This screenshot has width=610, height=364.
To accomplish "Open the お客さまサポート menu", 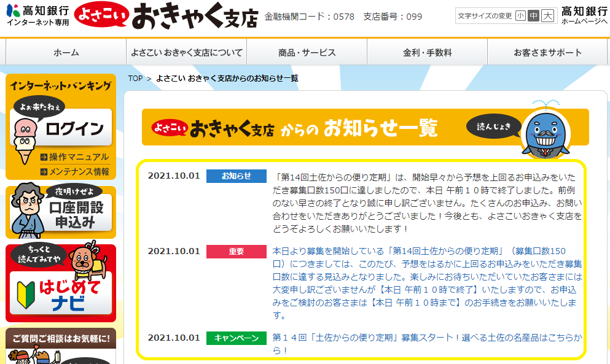I will tap(547, 52).
